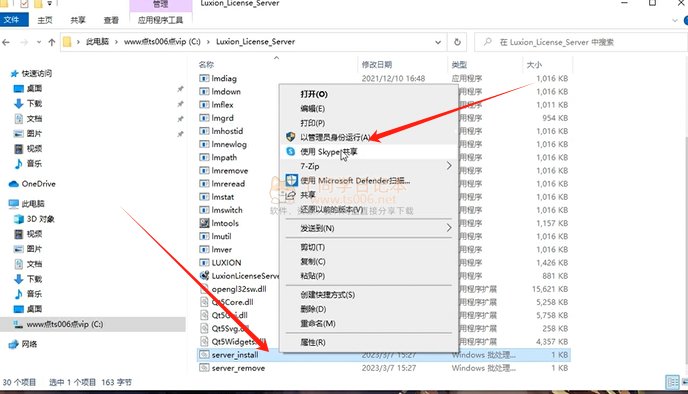Select the lmreread file icon
Screen dimensions: 688x394
204,184
